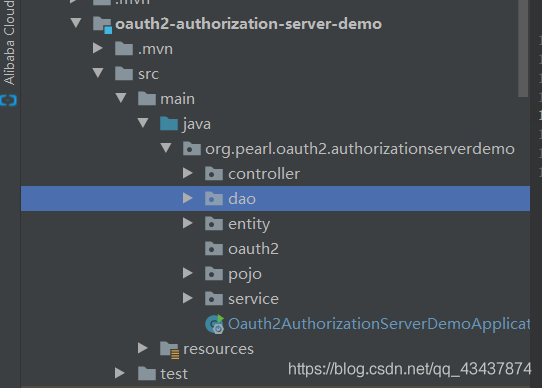The width and height of the screenshot is (542, 388).
Task: Open the Oauth2AuthorizationServerDemoApplication class file
Action: pyautogui.click(x=379, y=324)
